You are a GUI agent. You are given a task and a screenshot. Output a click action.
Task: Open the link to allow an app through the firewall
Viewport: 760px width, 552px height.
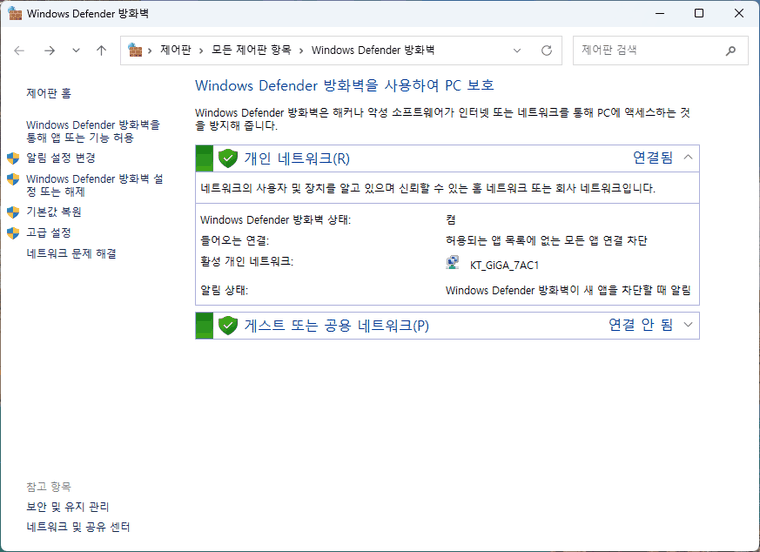coord(93,131)
